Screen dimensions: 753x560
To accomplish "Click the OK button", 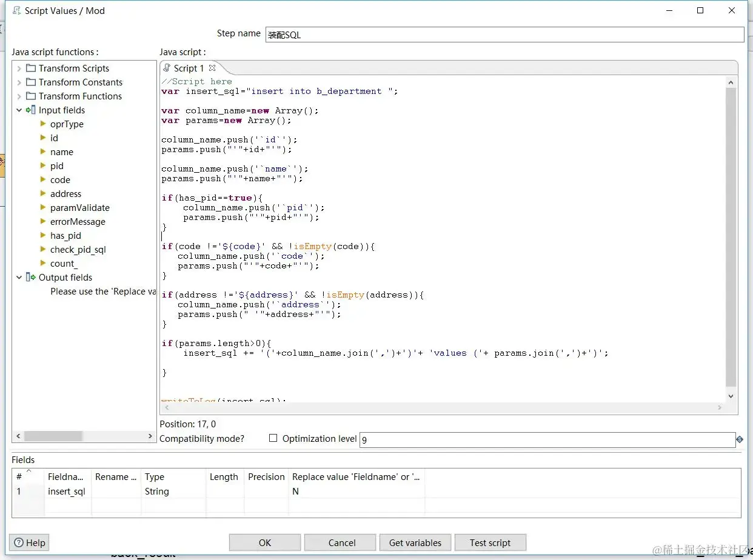I will (265, 542).
